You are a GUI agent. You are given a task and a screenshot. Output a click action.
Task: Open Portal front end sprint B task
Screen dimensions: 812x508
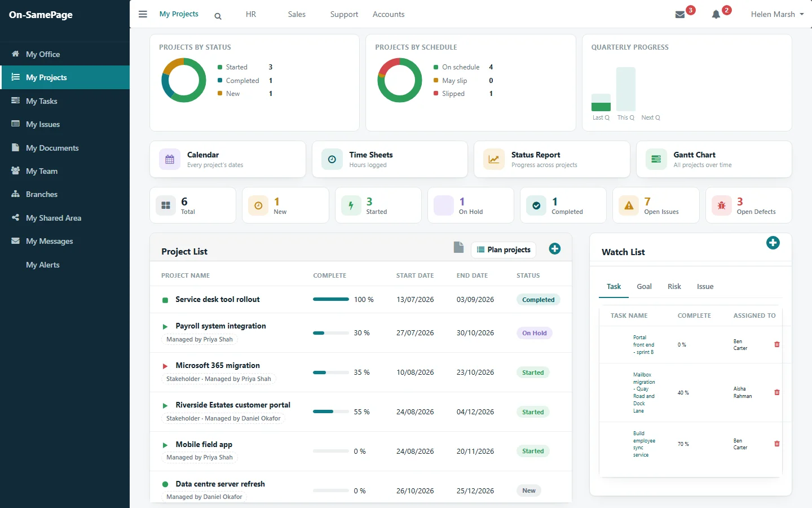tap(643, 345)
